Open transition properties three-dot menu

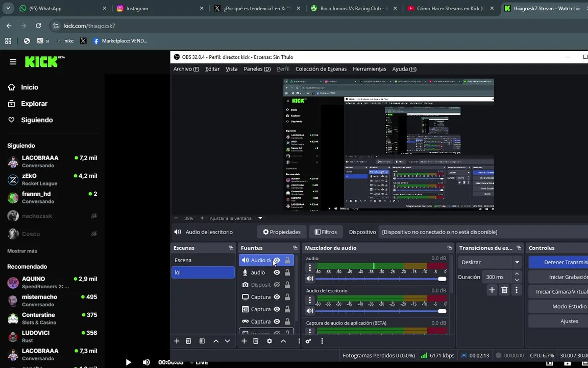click(517, 290)
